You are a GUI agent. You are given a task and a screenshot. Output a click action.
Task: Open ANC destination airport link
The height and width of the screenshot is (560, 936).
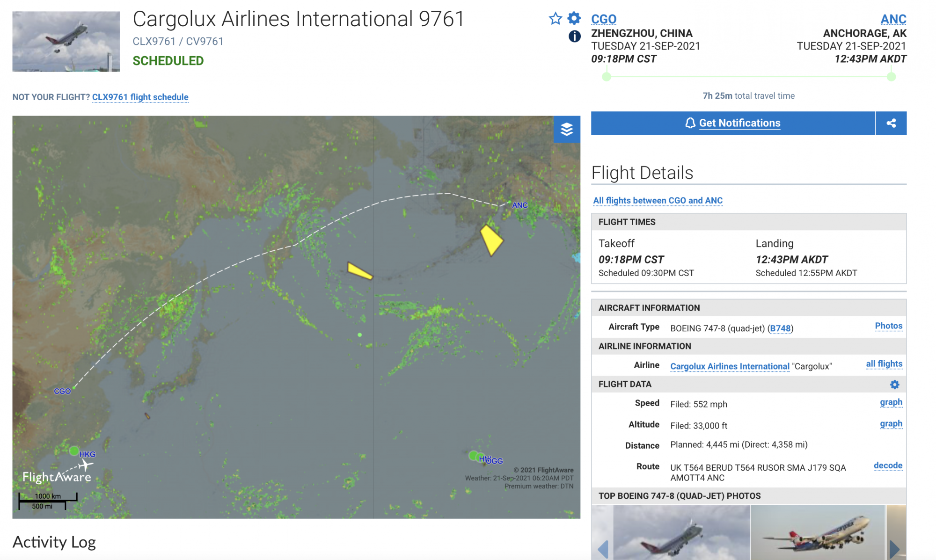[x=893, y=19]
